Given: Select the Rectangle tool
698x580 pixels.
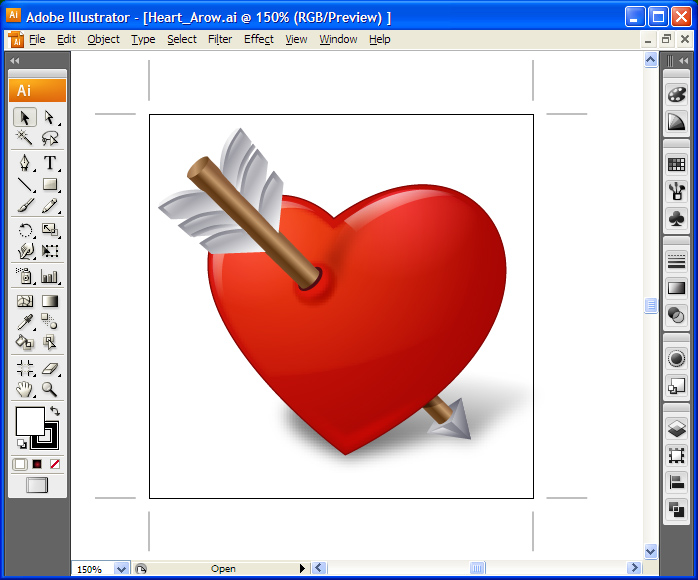Looking at the screenshot, I should 49,184.
